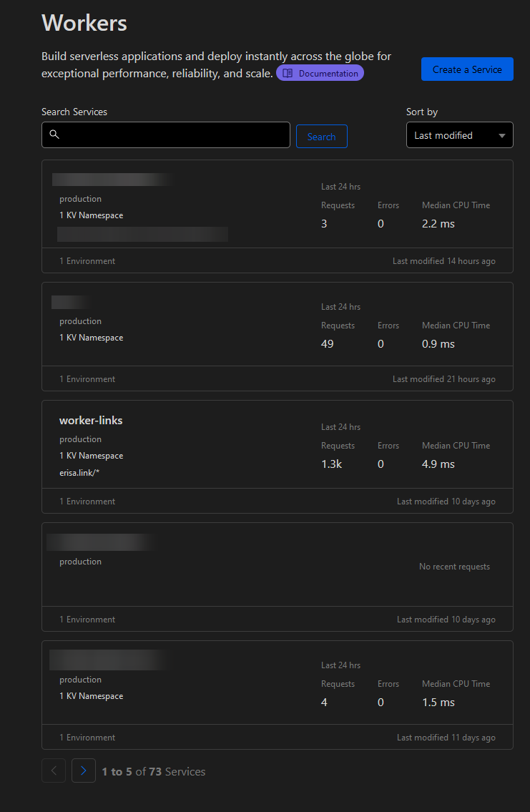Click the book icon beside Documentation
The image size is (530, 812).
coord(288,74)
